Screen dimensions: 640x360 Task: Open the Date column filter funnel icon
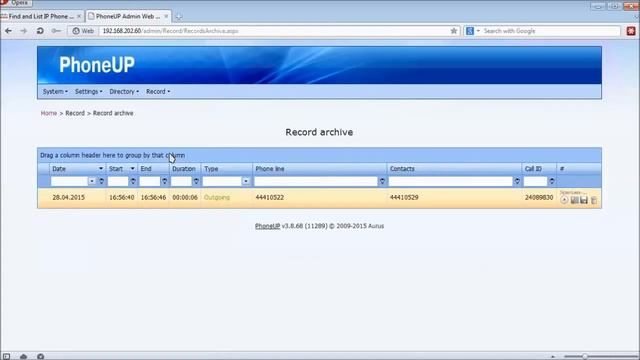click(102, 181)
